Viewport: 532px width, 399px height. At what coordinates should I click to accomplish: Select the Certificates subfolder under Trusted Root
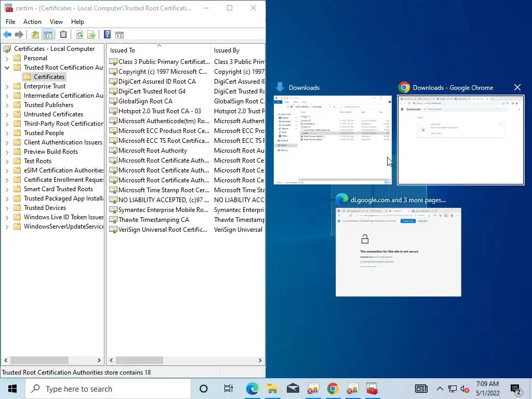coord(49,77)
